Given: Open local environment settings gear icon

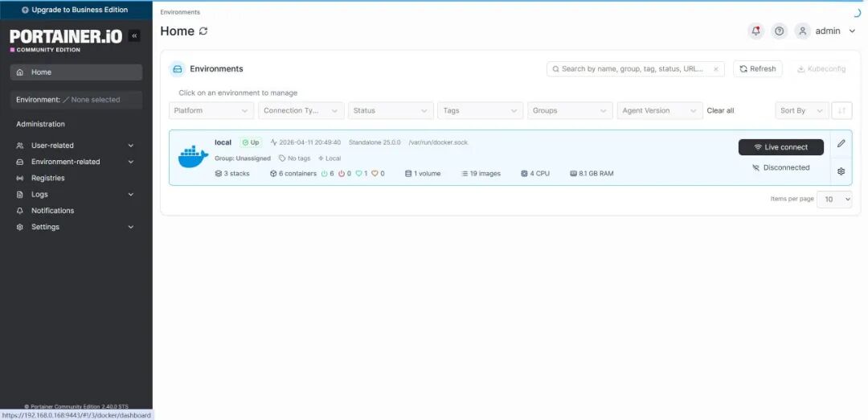Looking at the screenshot, I should 841,171.
